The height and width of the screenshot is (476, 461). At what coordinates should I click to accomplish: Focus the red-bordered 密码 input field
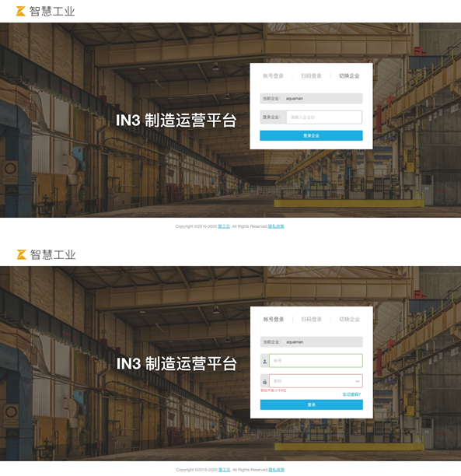[x=316, y=381]
